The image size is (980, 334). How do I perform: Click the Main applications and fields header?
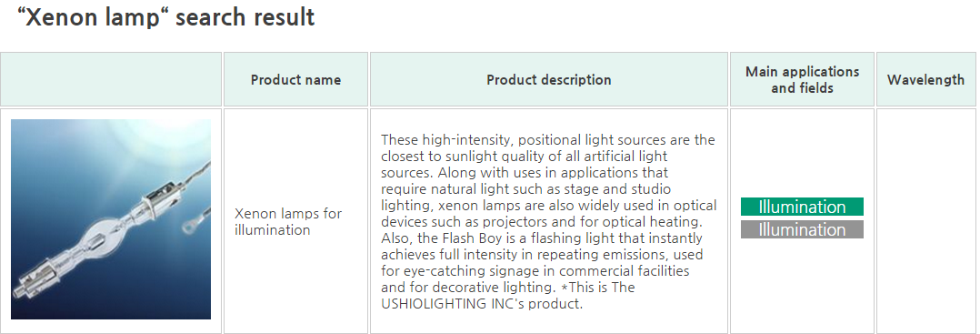click(802, 79)
